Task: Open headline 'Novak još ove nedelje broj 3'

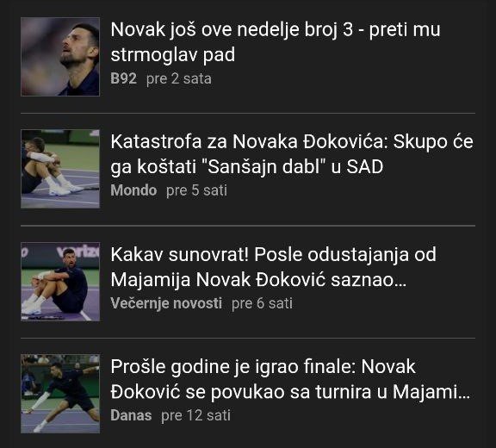Action: click(276, 42)
